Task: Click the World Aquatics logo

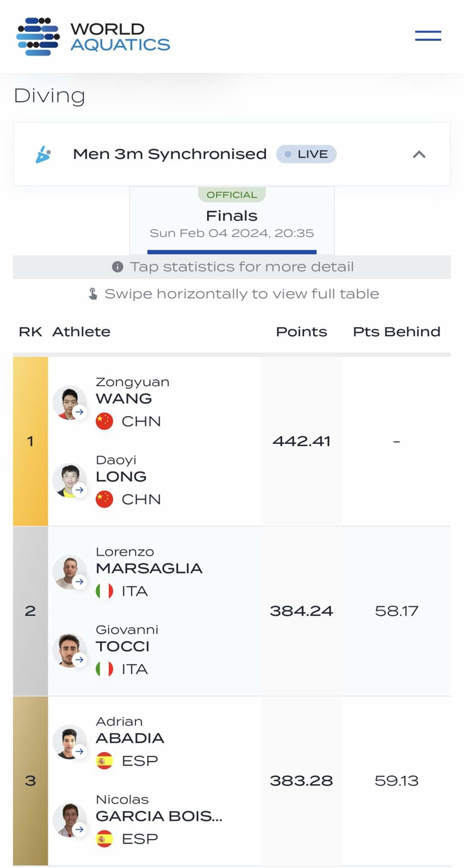Action: [93, 37]
